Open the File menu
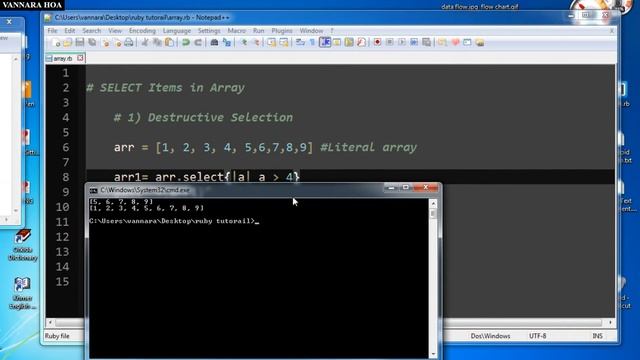The image size is (640, 360). click(52, 31)
